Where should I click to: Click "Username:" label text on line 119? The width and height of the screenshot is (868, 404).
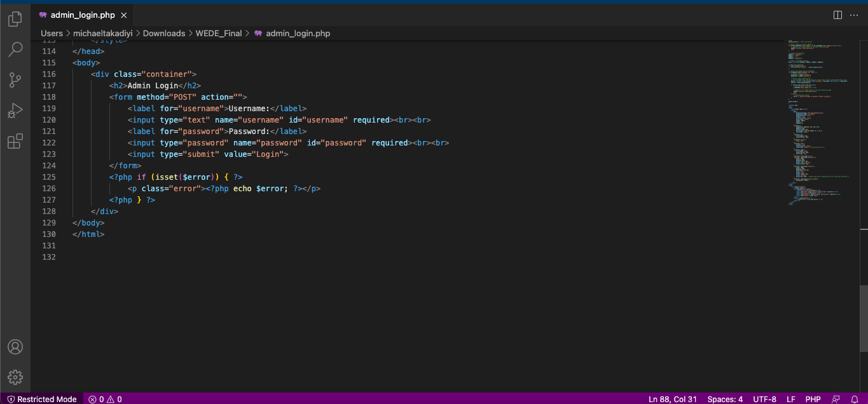[x=249, y=109]
